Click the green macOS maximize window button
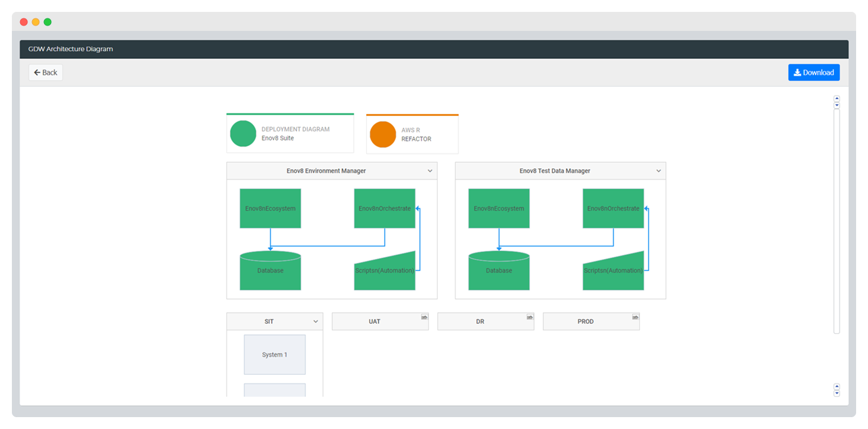868x429 pixels. [48, 22]
